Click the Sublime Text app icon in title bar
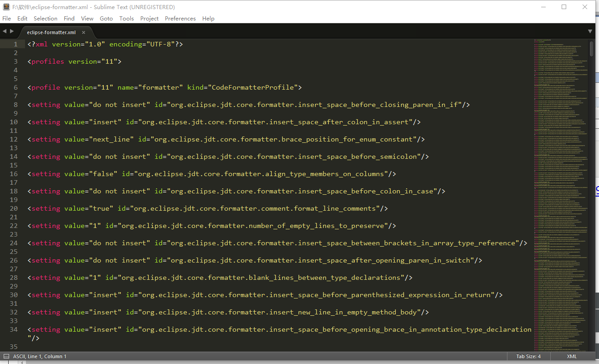Screen dimensions: 599x364 (x=6, y=7)
